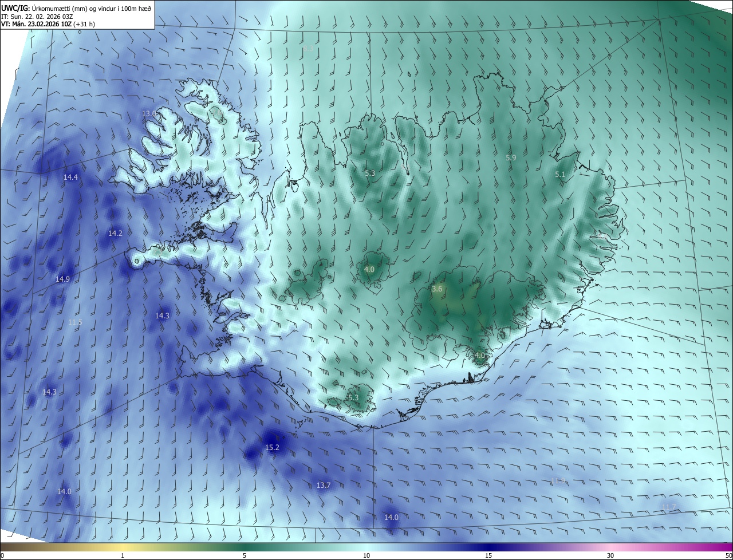This screenshot has height=560, width=733.
Task: Click the 5.9 value label
Action: tap(511, 157)
